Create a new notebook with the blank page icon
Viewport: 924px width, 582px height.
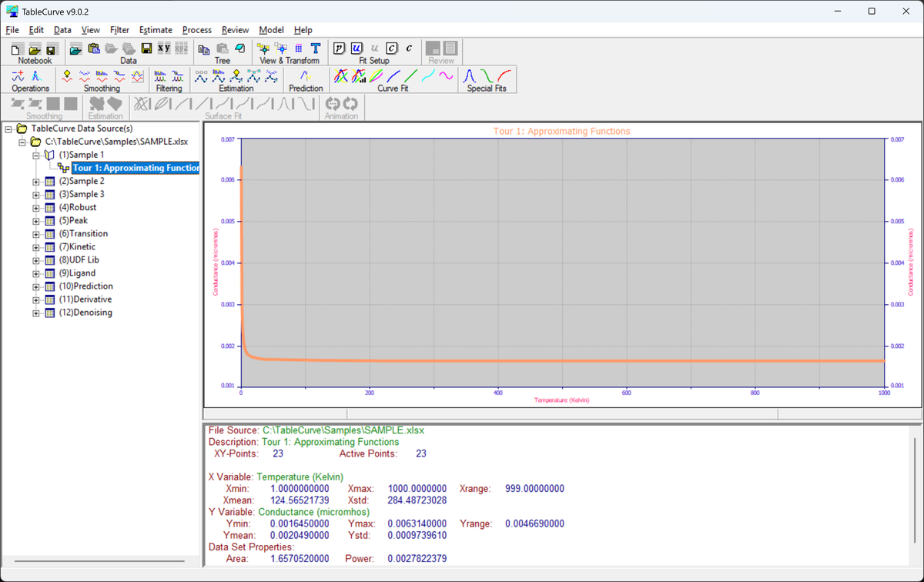[16, 49]
